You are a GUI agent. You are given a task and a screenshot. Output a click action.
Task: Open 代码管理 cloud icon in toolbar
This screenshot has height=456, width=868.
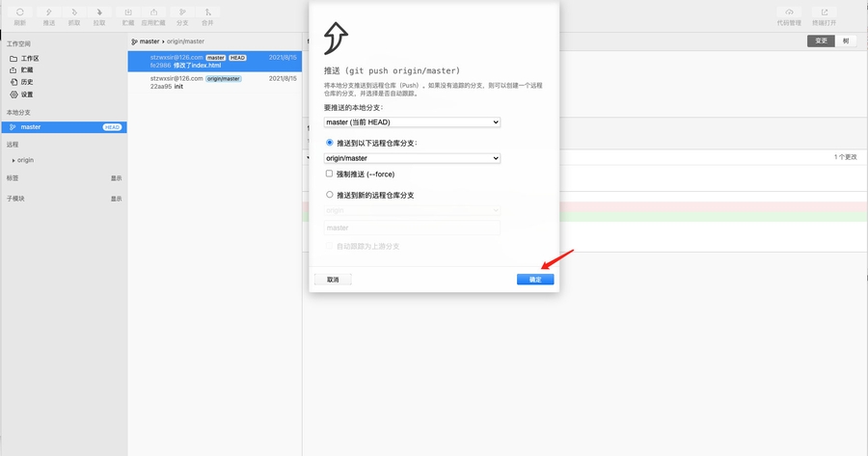pos(789,15)
